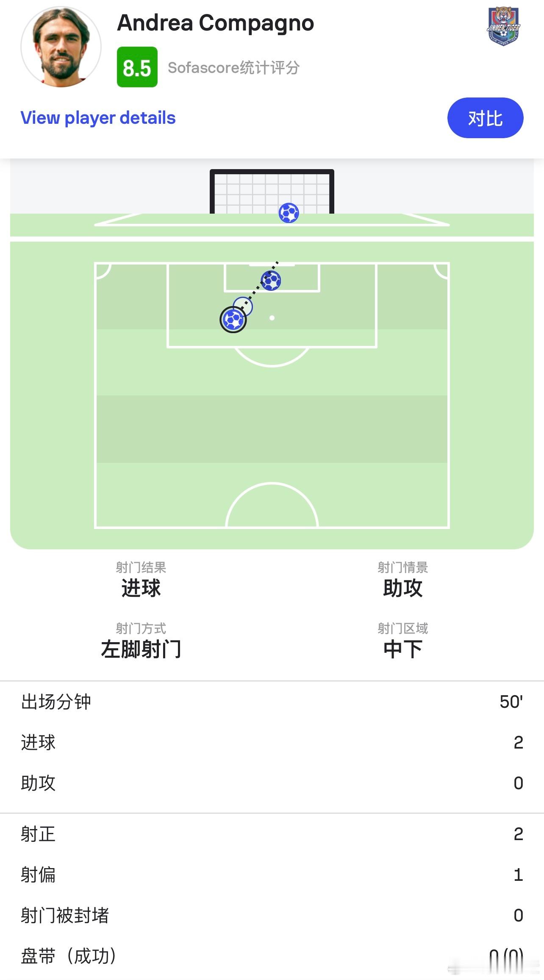Tap the 射门方式 左脚射门 shot type label

click(x=141, y=640)
